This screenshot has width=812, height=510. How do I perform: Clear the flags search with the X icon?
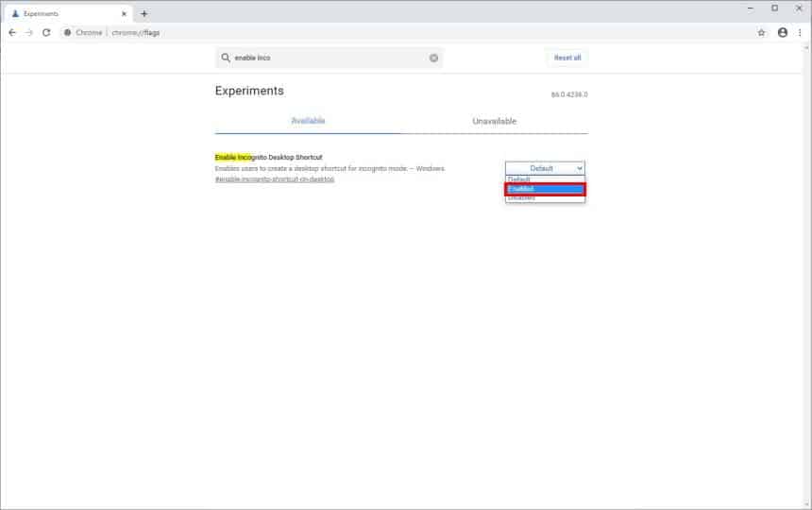434,58
